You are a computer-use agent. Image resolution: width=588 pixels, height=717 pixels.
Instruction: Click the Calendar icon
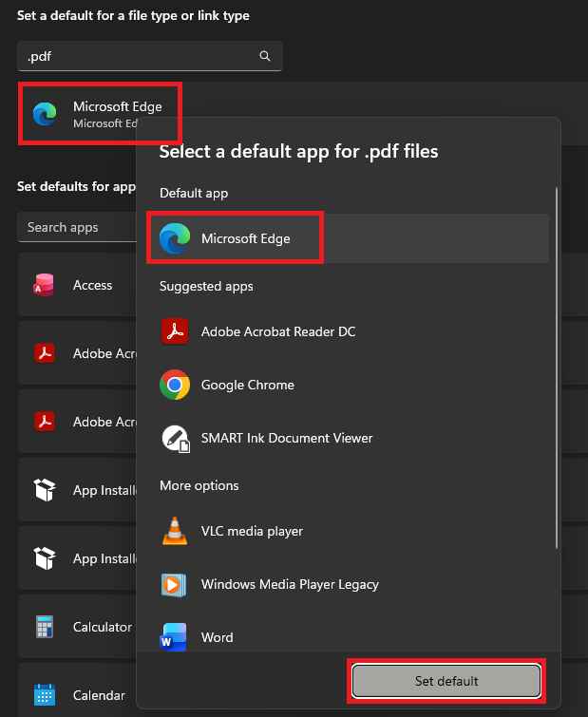[x=45, y=694]
